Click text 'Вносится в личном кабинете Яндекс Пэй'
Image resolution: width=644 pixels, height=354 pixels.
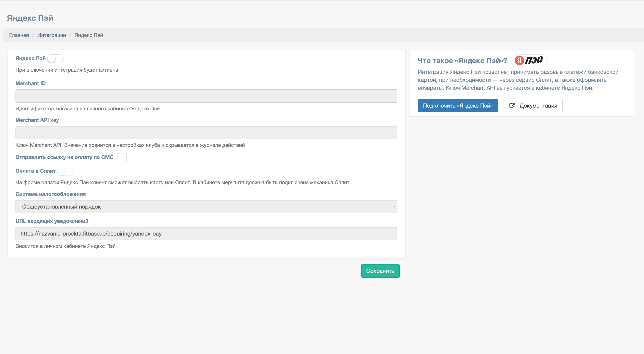pyautogui.click(x=66, y=246)
